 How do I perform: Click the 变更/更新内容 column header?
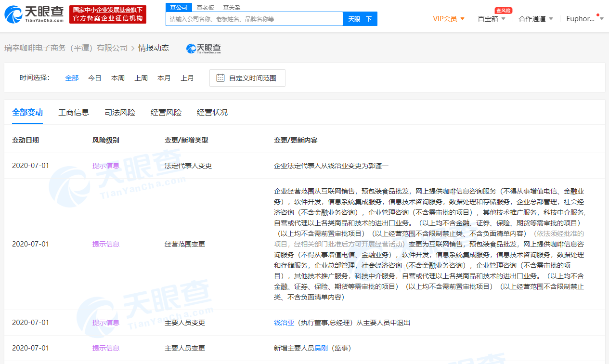(296, 140)
